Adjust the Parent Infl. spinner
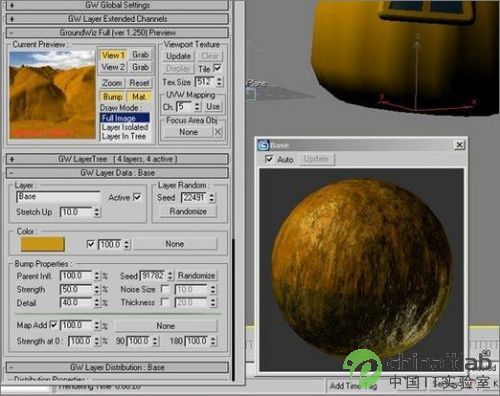 [x=97, y=276]
